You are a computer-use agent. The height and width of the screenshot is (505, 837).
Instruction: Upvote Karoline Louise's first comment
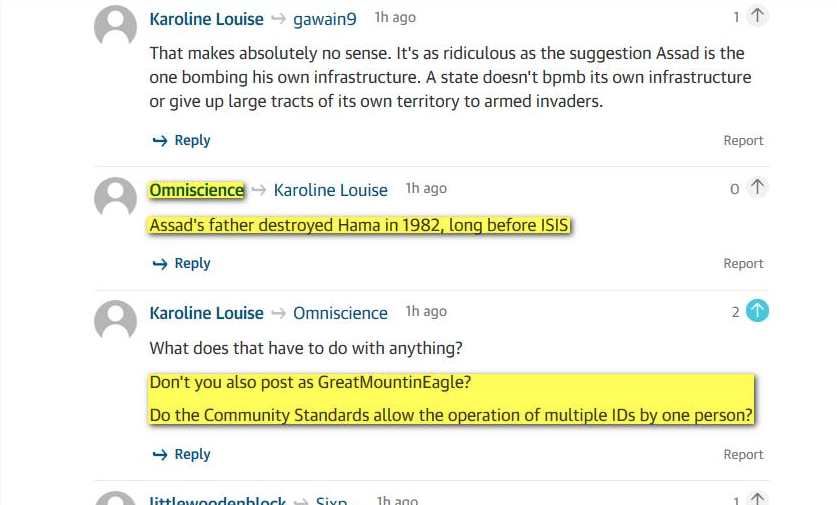point(757,16)
